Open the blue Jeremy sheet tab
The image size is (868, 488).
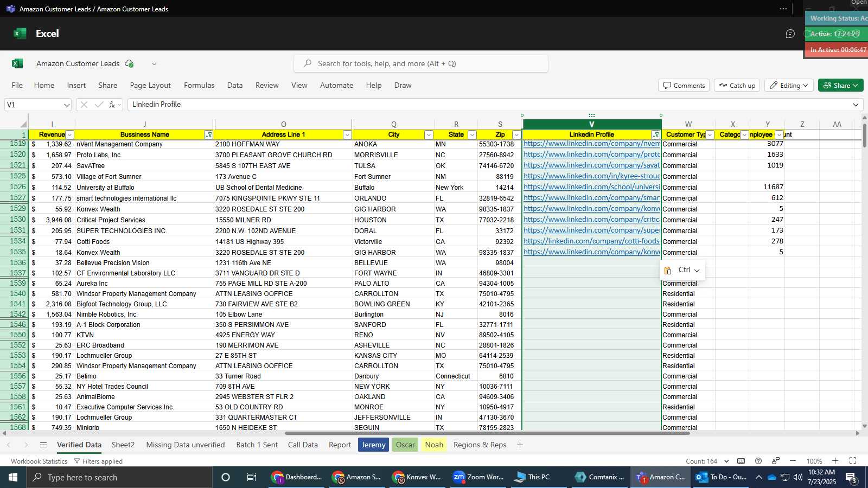click(373, 445)
